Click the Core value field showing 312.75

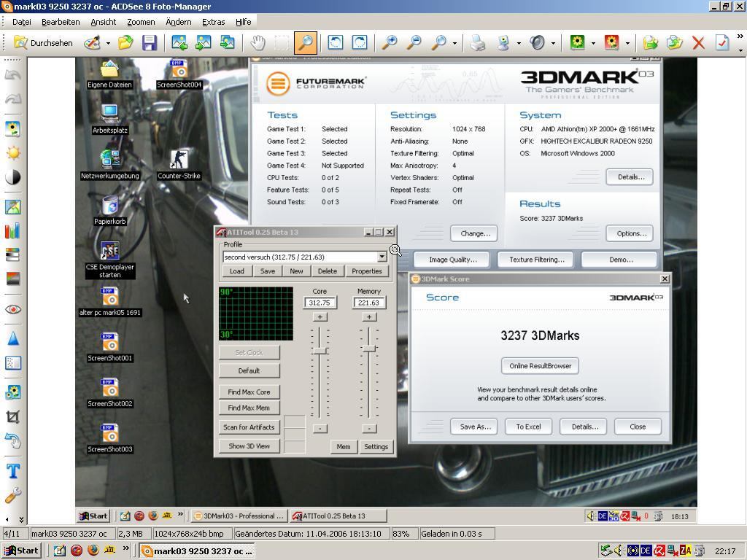click(x=320, y=303)
